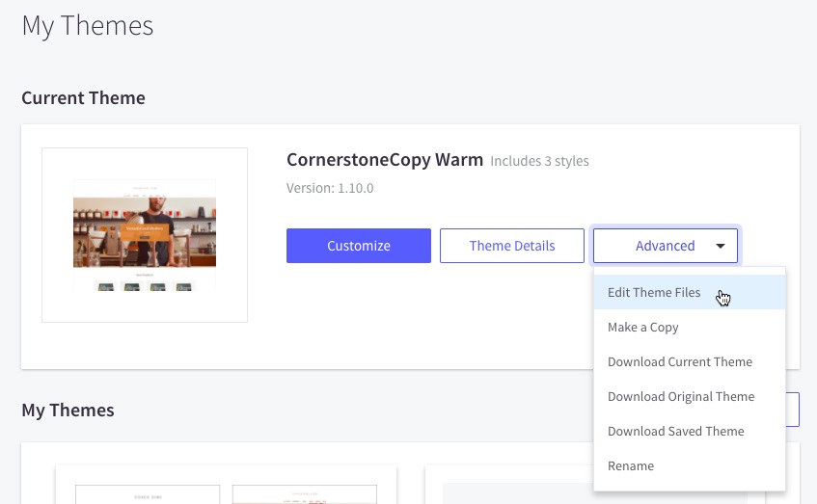Open the current theme preview thumbnail
The height and width of the screenshot is (504, 817).
[x=145, y=235]
